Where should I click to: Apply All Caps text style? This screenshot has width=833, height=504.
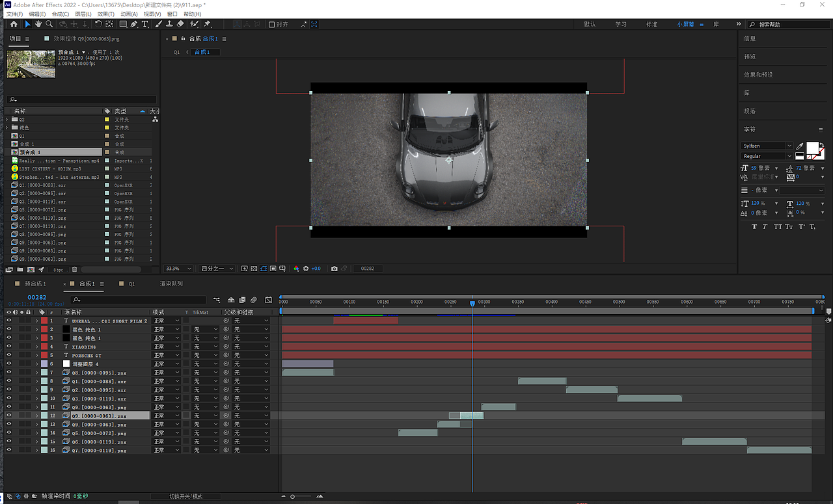(x=778, y=227)
